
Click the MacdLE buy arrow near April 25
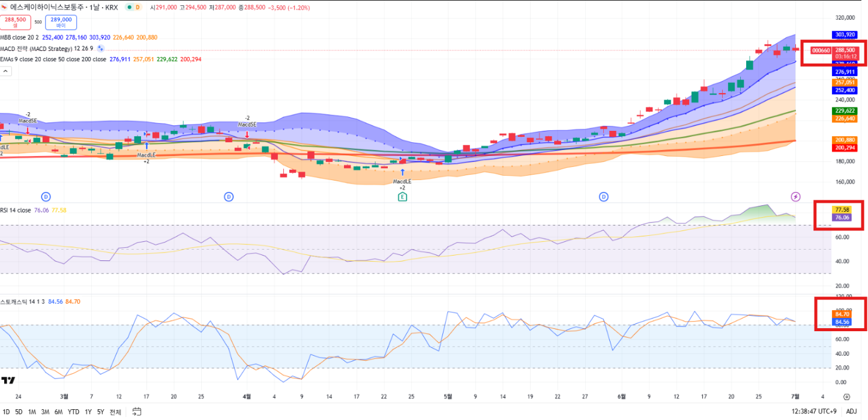[x=402, y=172]
